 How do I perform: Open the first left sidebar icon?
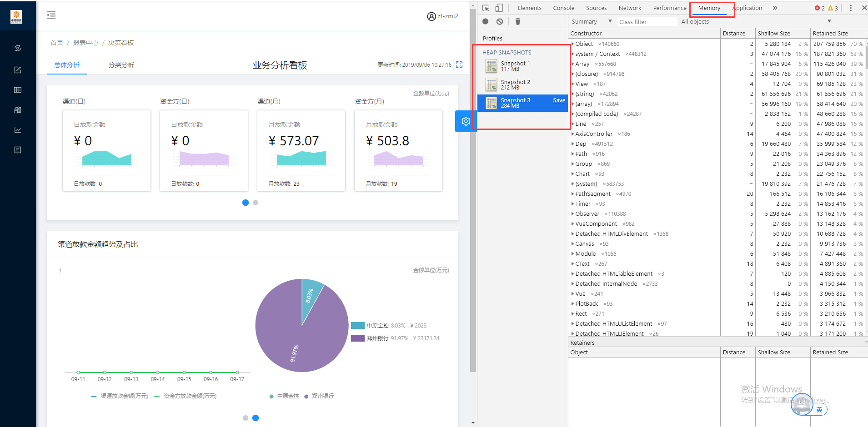click(x=18, y=48)
